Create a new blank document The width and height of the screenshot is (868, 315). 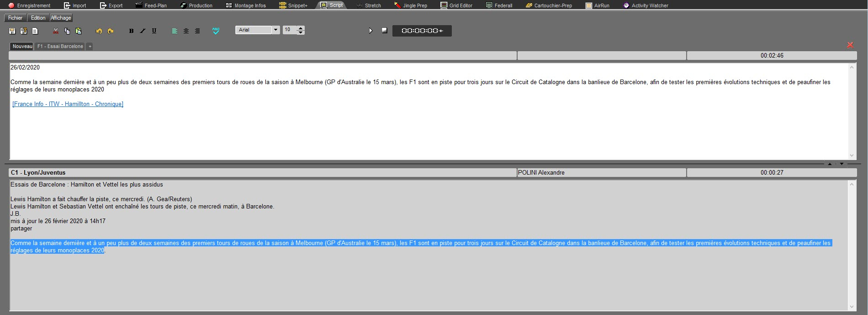[35, 31]
